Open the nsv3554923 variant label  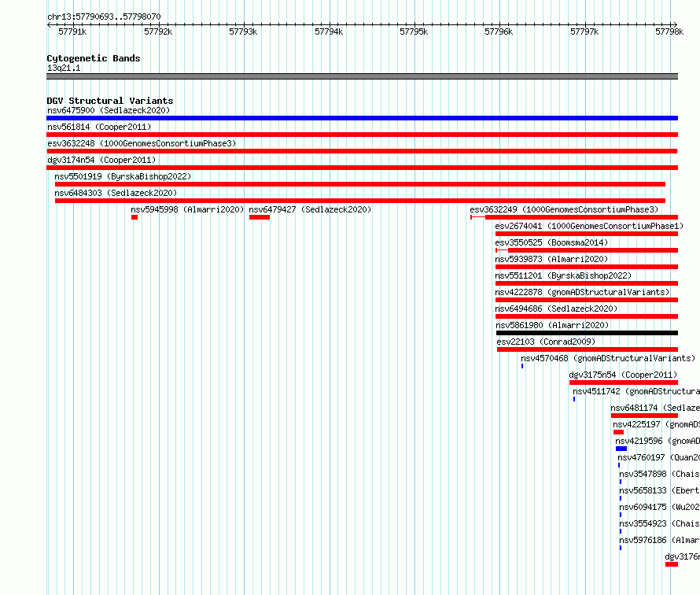659,523
